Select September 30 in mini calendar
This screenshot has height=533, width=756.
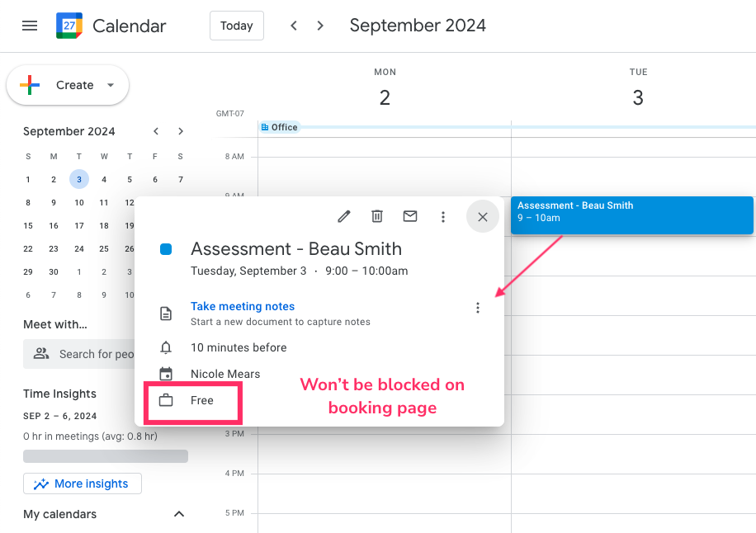(x=54, y=271)
